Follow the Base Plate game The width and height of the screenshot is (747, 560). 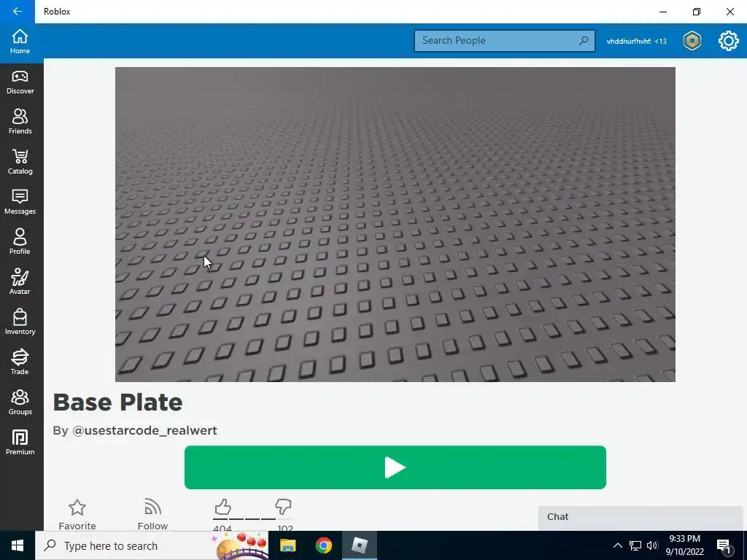pyautogui.click(x=152, y=514)
